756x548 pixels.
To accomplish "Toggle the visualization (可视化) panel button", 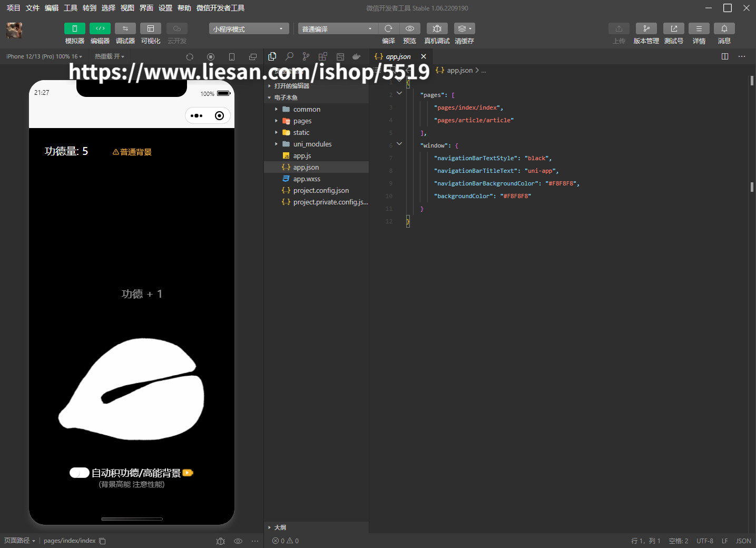I will 151,28.
